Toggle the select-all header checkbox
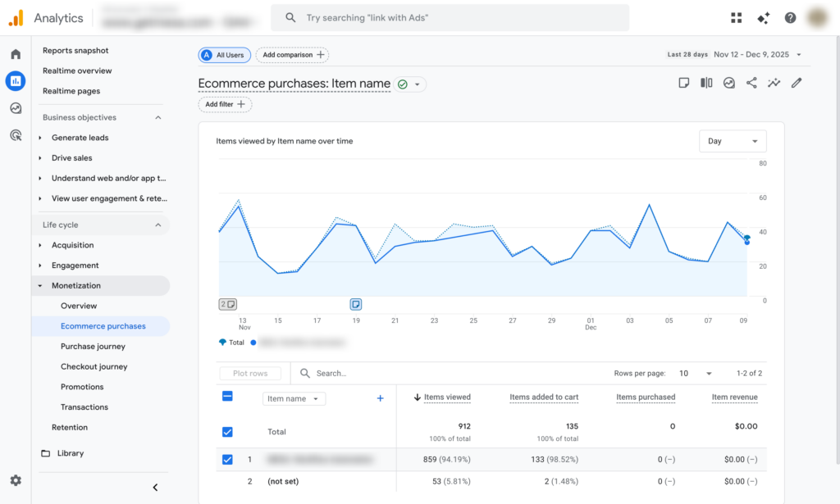The height and width of the screenshot is (504, 840). [x=227, y=397]
